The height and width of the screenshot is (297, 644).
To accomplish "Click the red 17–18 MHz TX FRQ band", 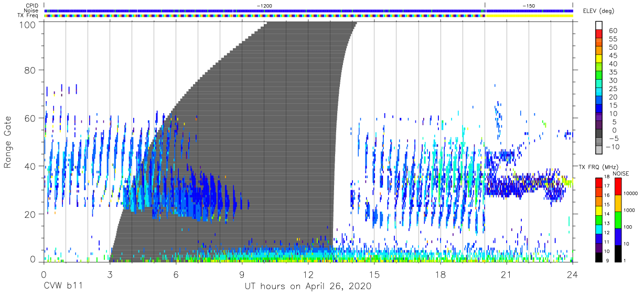I will click(x=600, y=182).
